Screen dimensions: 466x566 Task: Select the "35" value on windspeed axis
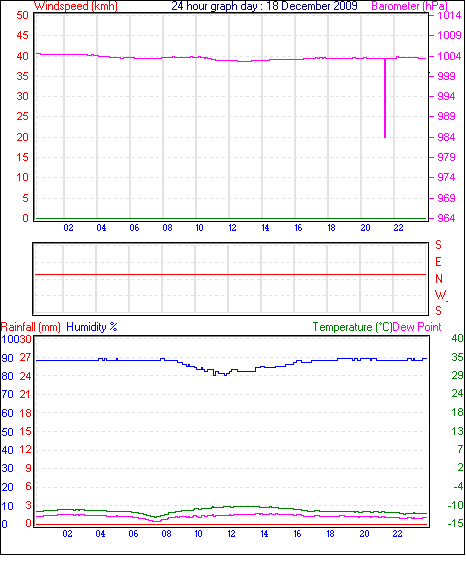tap(22, 76)
